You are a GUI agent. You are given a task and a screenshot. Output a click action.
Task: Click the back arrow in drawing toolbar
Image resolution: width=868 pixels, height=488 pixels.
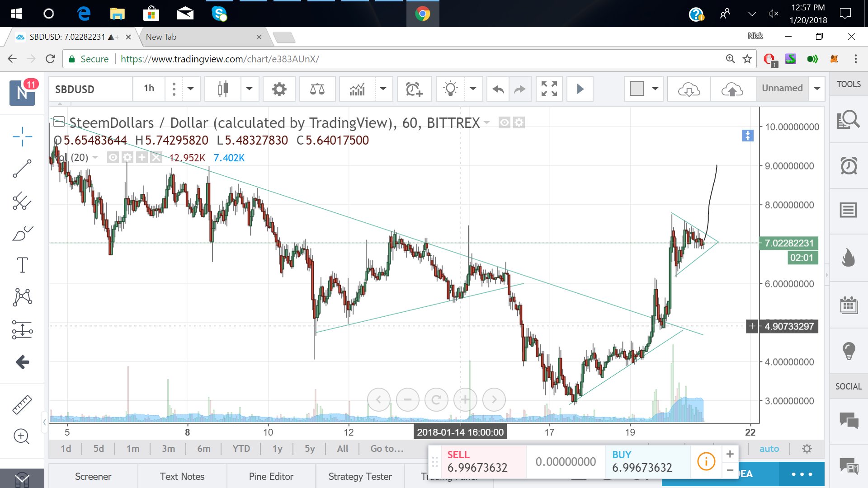point(22,362)
